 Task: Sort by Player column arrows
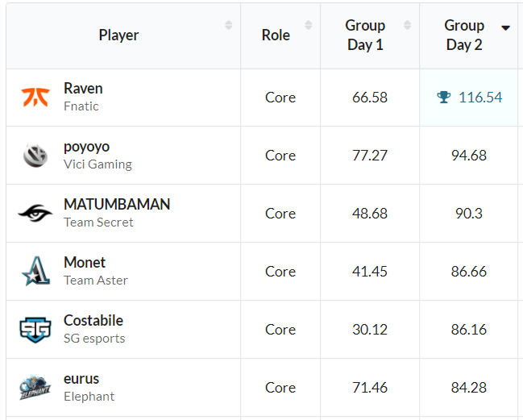click(228, 26)
